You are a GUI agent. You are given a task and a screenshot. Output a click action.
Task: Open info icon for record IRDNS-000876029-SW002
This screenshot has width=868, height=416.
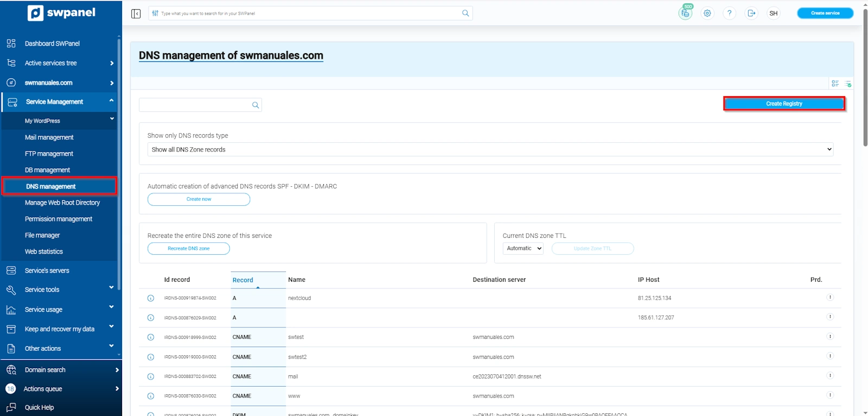pyautogui.click(x=151, y=318)
